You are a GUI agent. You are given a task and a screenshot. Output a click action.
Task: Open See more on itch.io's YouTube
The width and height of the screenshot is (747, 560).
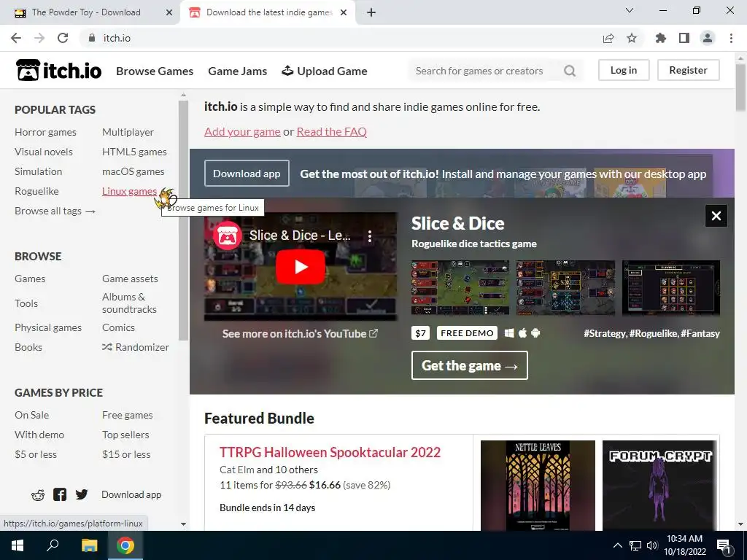click(x=300, y=334)
